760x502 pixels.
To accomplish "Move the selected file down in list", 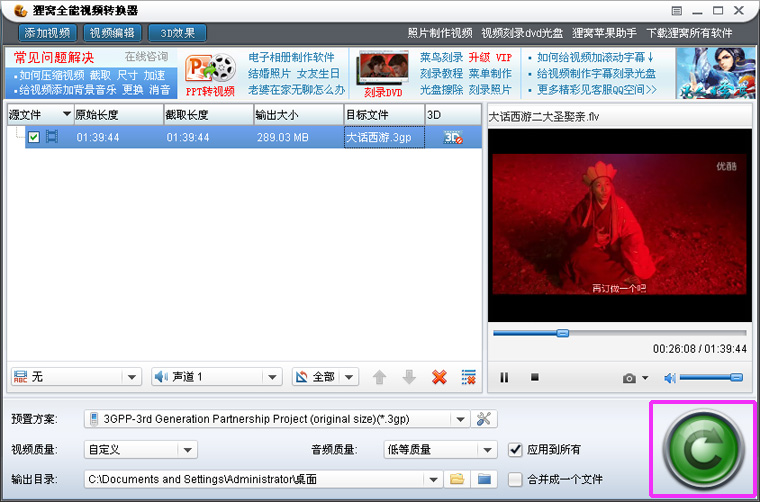I will pos(408,377).
